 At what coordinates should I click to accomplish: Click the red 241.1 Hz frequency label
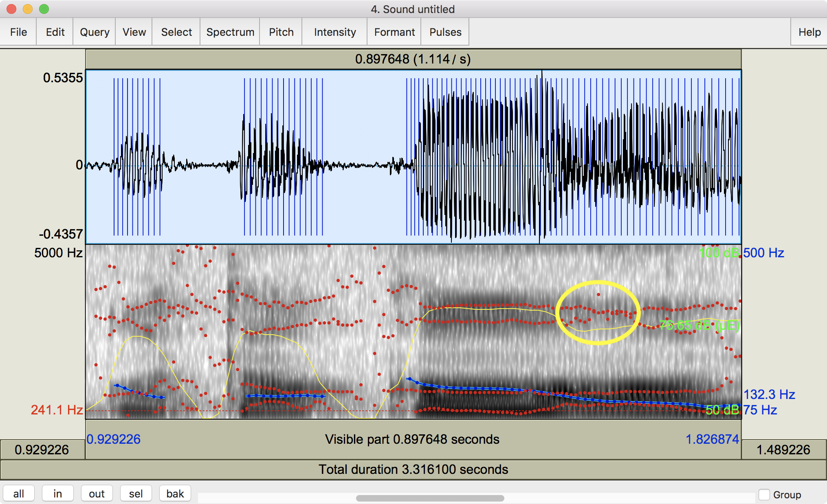[57, 410]
